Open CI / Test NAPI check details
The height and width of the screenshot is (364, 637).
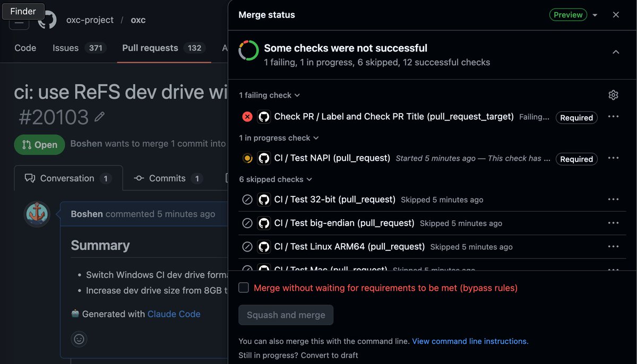[x=332, y=158]
